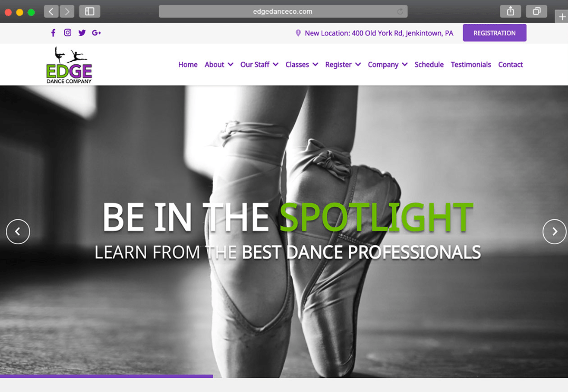This screenshot has width=568, height=392.
Task: Open the Testimonials menu item
Action: coord(470,64)
